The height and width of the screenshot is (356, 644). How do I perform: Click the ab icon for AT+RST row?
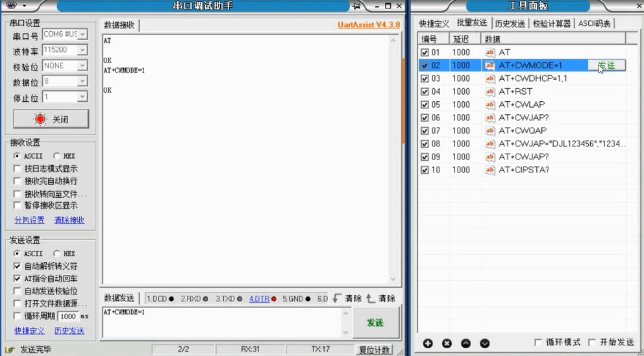tap(489, 91)
